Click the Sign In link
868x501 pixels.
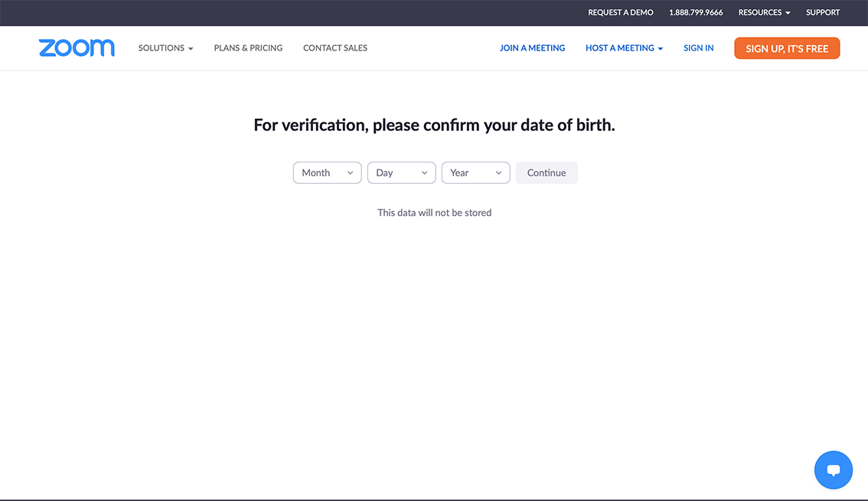(x=698, y=47)
